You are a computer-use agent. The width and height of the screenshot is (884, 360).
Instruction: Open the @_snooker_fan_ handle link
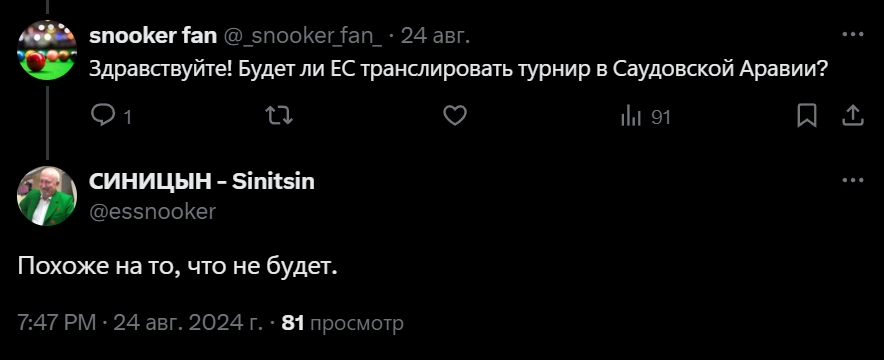[303, 37]
